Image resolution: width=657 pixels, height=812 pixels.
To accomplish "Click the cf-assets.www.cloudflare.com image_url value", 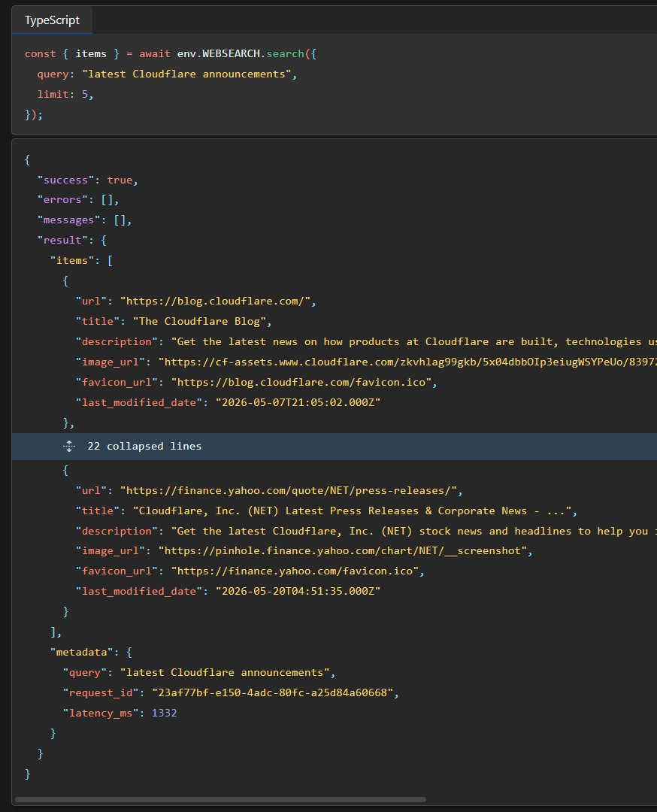I will pos(407,362).
